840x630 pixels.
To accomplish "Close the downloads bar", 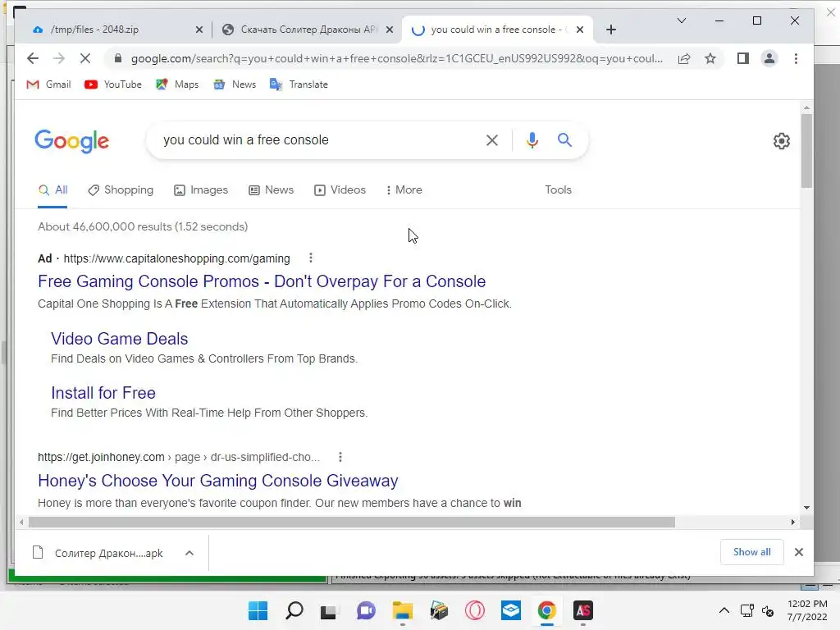I will click(799, 552).
